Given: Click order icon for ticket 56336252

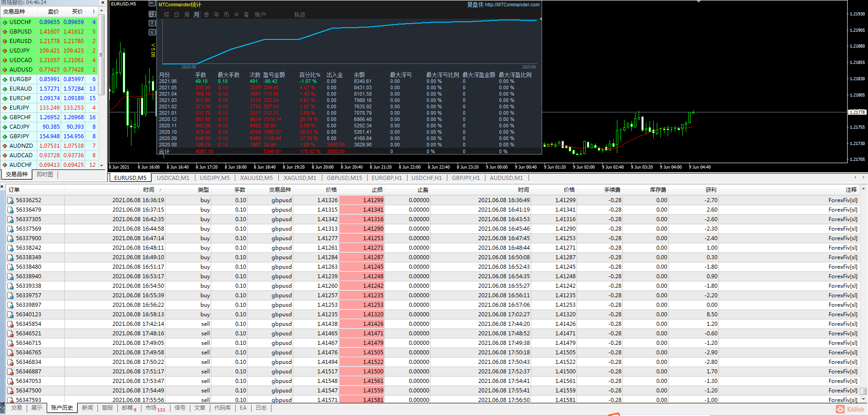Looking at the screenshot, I should pyautogui.click(x=10, y=200).
